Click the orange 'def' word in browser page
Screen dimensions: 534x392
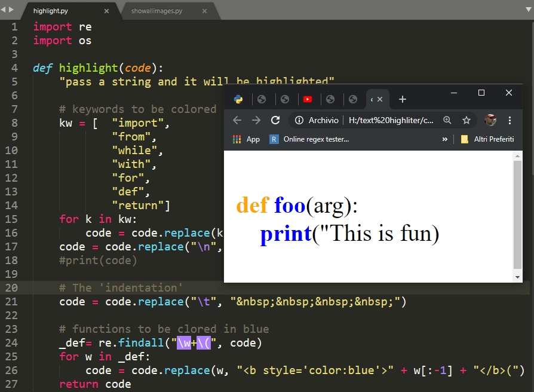click(253, 206)
